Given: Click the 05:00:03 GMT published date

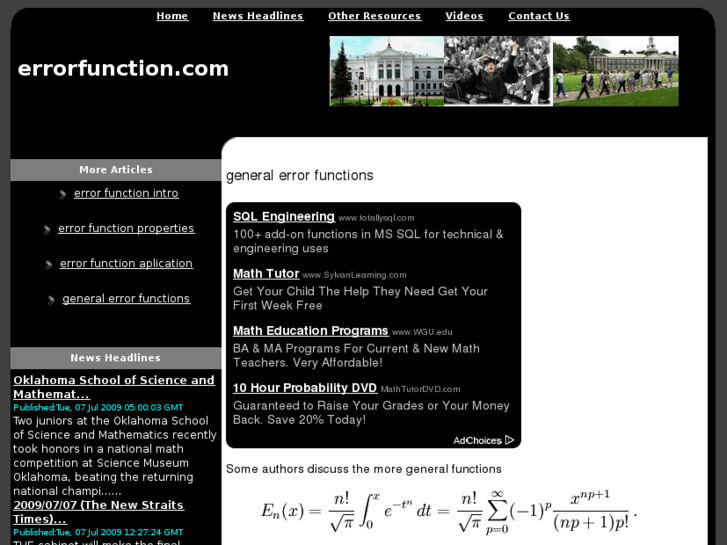Looking at the screenshot, I should pyautogui.click(x=98, y=408).
